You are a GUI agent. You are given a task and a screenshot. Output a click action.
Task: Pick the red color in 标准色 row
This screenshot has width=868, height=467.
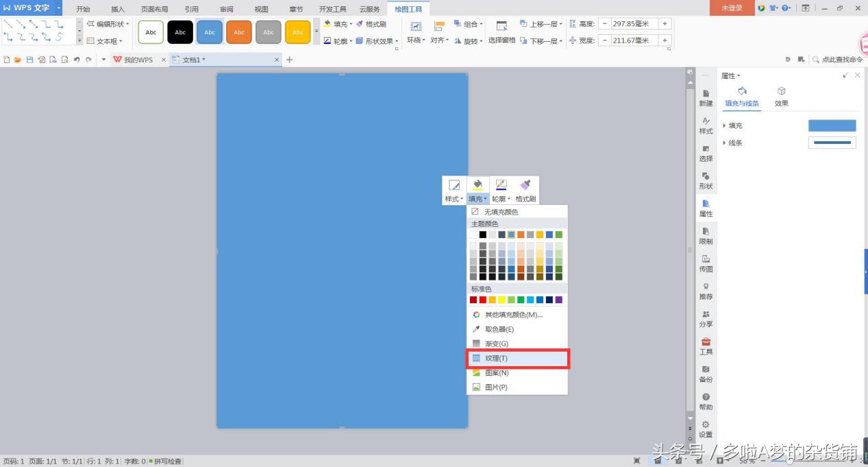click(483, 300)
